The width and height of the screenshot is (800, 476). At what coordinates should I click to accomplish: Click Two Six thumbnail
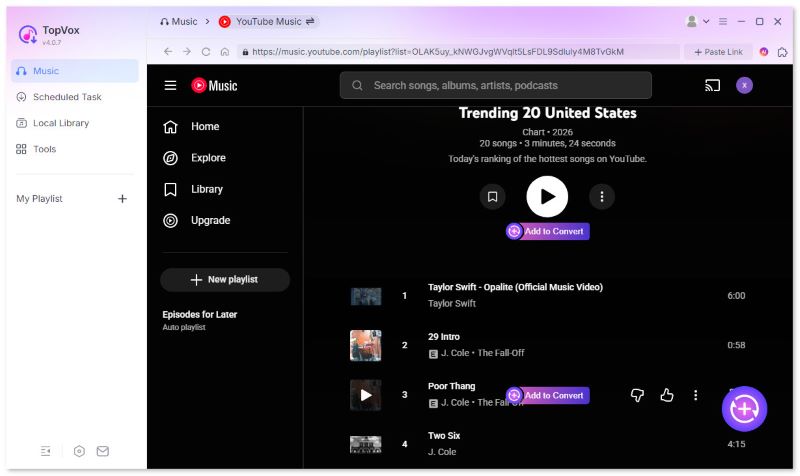point(366,444)
